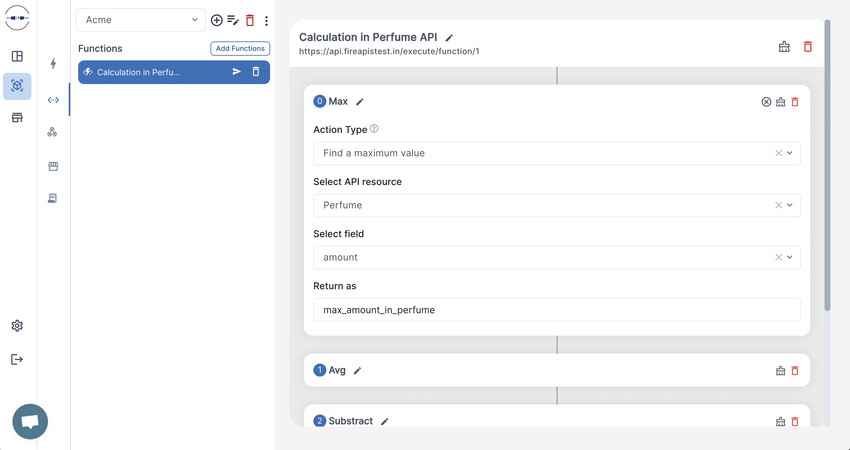Clear the amount field selection

tap(778, 258)
